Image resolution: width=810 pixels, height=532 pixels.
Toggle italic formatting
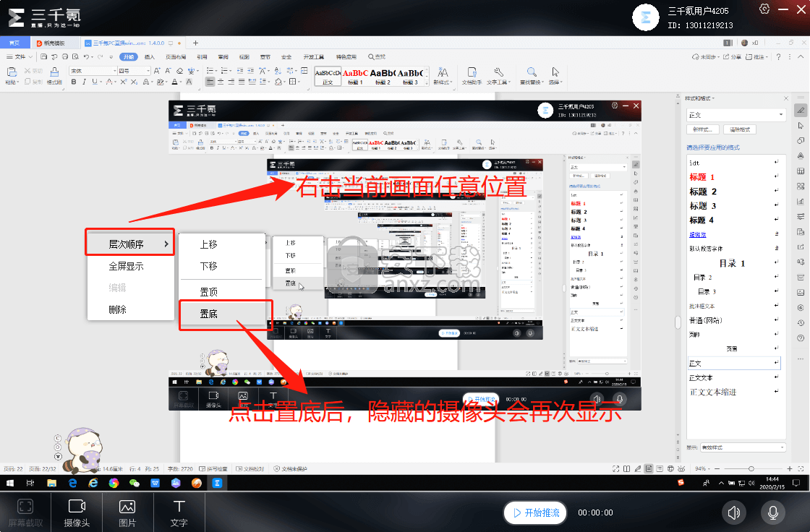click(84, 82)
